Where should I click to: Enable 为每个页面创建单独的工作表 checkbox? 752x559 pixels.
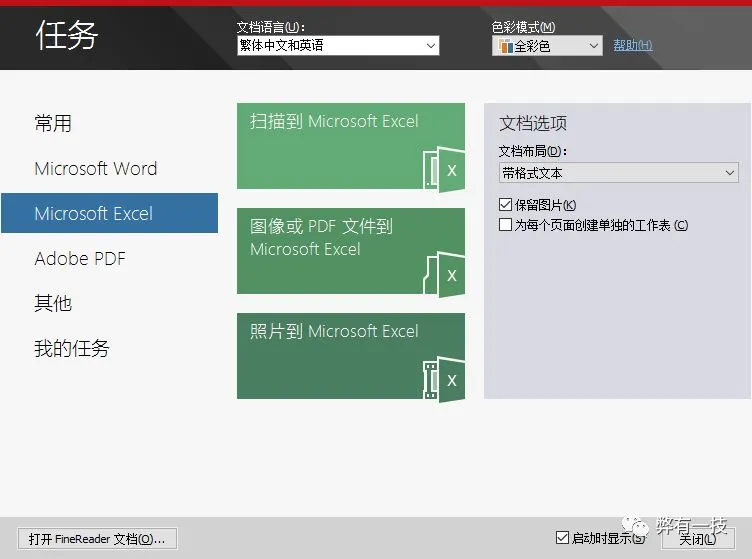click(x=505, y=224)
